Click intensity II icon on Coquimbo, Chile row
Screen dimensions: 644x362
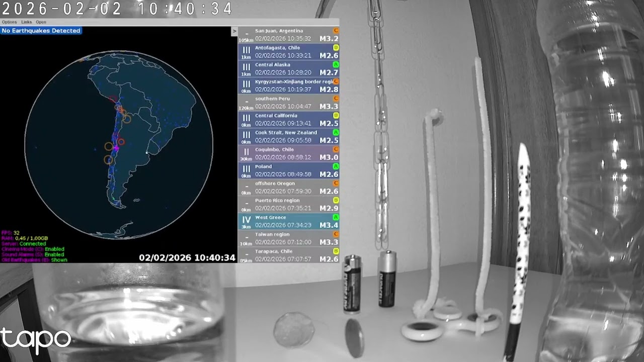[246, 152]
